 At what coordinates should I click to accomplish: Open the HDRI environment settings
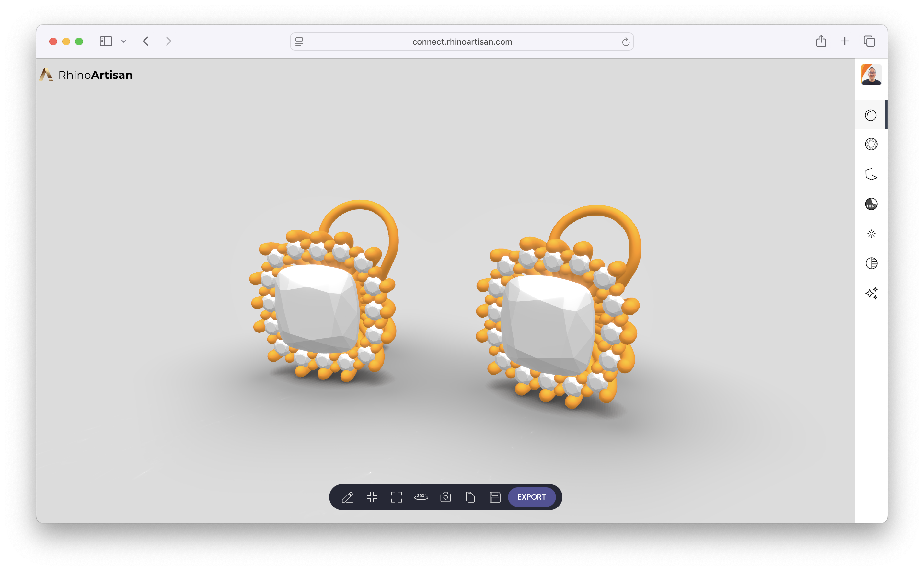[x=871, y=204]
